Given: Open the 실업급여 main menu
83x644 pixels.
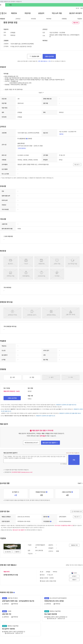Looking at the screenshot, I should [41, 13].
